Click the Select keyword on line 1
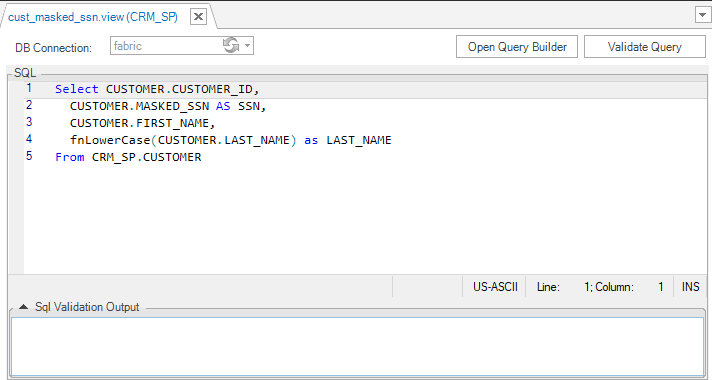Image resolution: width=712 pixels, height=380 pixels. pyautogui.click(x=77, y=89)
